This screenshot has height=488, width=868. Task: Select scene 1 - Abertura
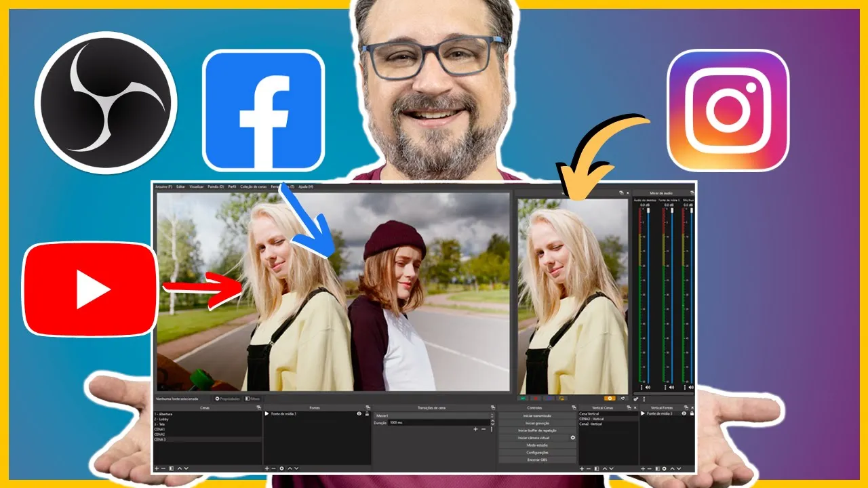pos(207,414)
